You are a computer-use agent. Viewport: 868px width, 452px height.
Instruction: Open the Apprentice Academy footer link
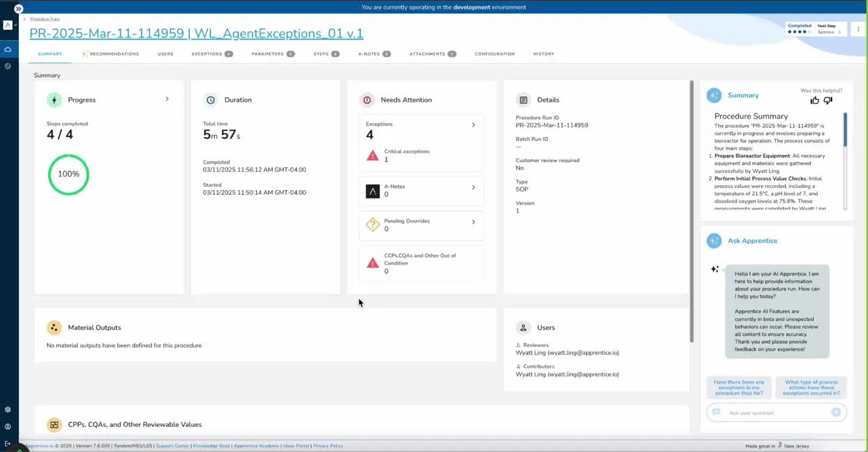pyautogui.click(x=256, y=446)
